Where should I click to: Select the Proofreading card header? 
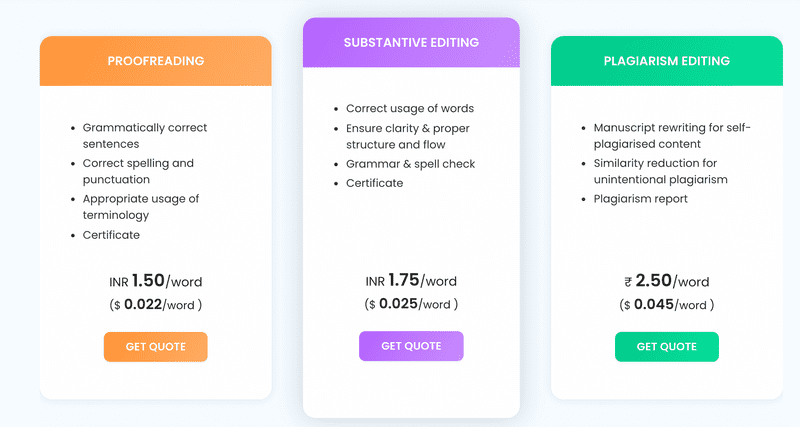(155, 61)
